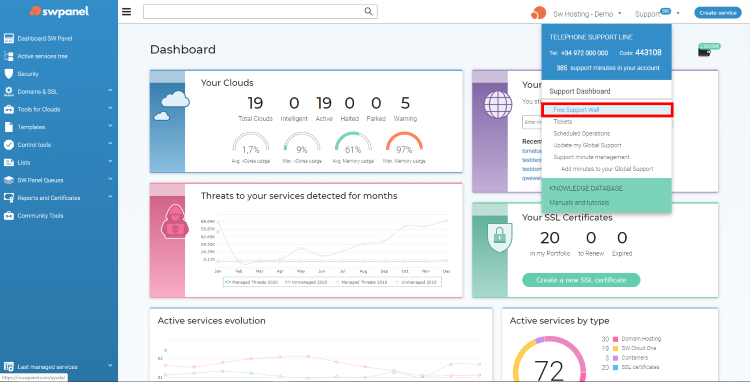Select Free Support Wall menu entry
The height and width of the screenshot is (382, 750).
pos(607,110)
